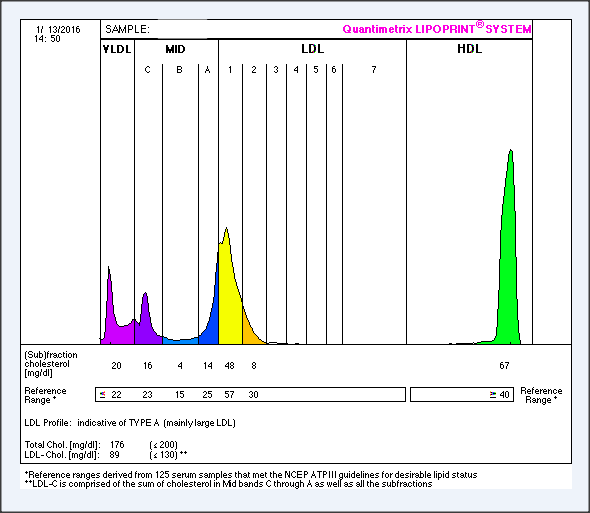Click the left Reference Range label
Screen dimensions: 590x513
click(x=45, y=395)
